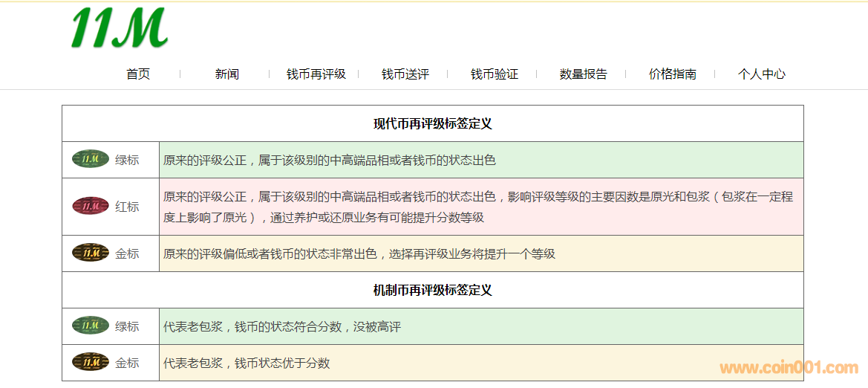Click the 现代币再评级标签定义 table header
The image size is (868, 388).
432,123
